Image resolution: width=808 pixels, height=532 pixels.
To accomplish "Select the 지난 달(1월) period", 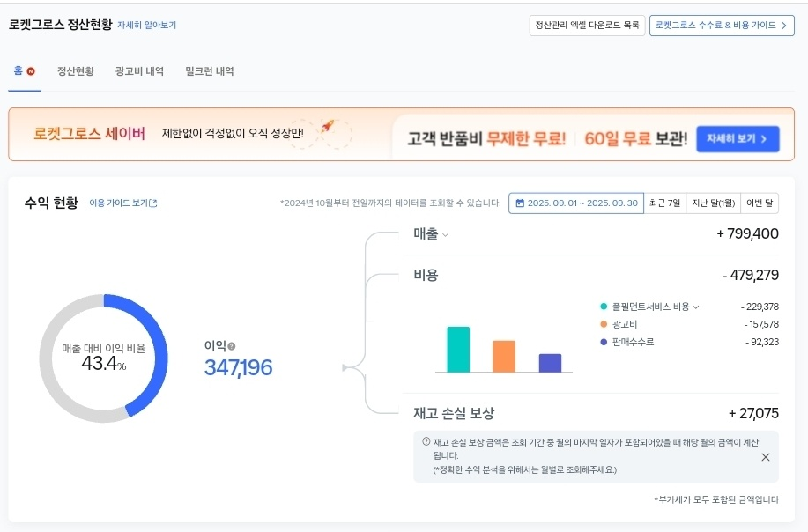I will tap(713, 203).
